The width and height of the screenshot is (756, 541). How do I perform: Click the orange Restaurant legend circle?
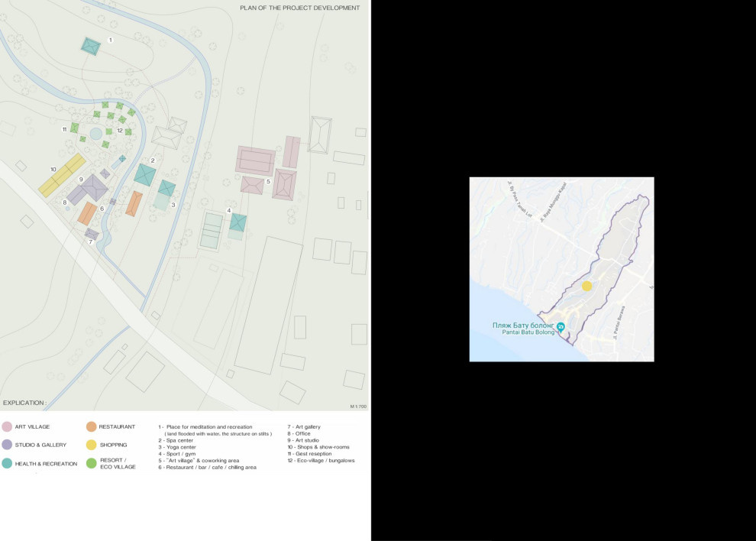91,427
